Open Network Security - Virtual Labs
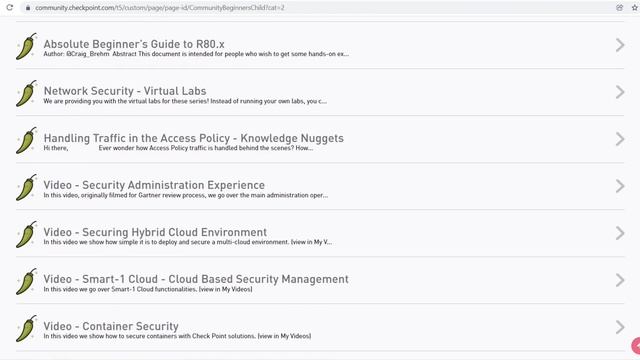The height and width of the screenshot is (360, 640). point(125,91)
